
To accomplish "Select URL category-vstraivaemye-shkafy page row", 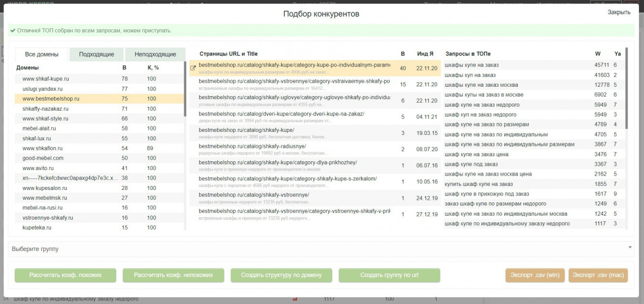I will tap(315, 84).
